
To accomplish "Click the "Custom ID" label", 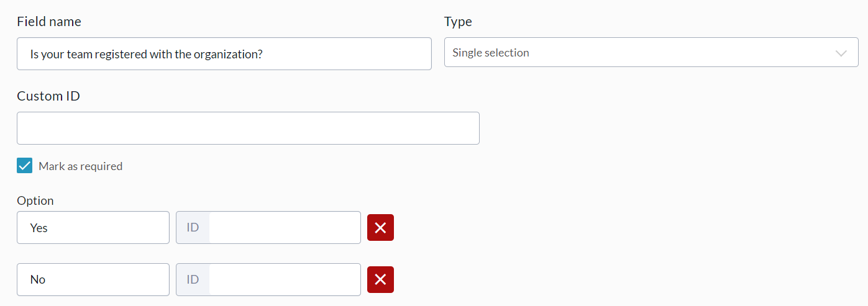I will (48, 96).
